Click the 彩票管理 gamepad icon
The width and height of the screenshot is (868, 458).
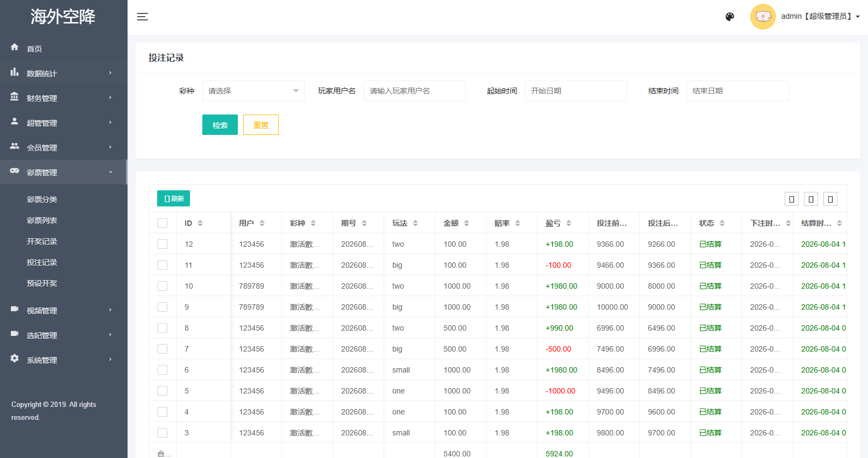(x=15, y=171)
